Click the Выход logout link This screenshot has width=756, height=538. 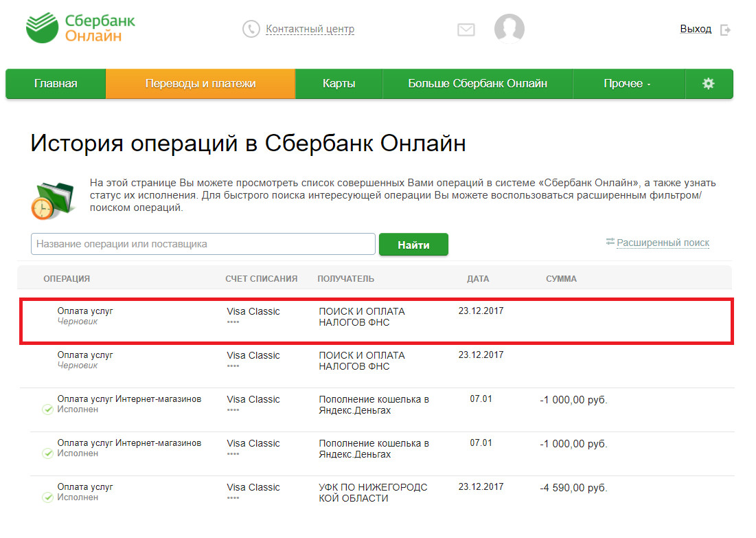coord(696,29)
